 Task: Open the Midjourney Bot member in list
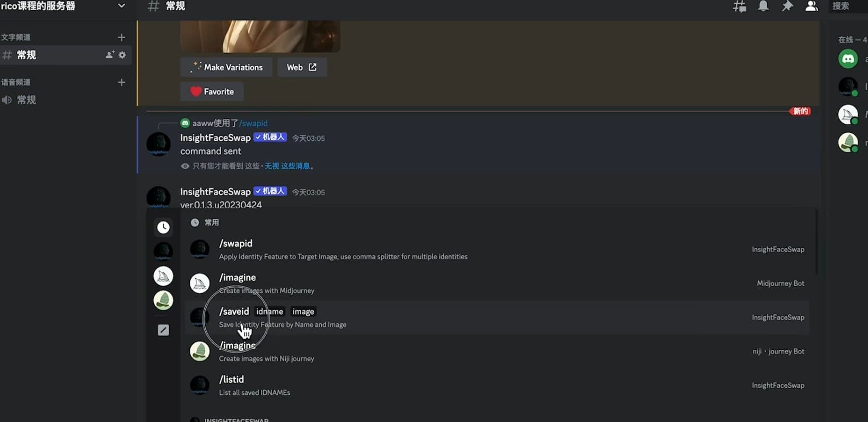tap(848, 114)
